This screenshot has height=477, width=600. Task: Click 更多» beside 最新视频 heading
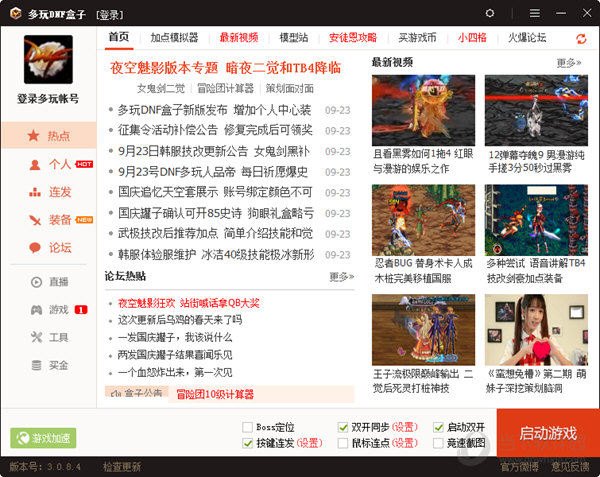point(569,63)
